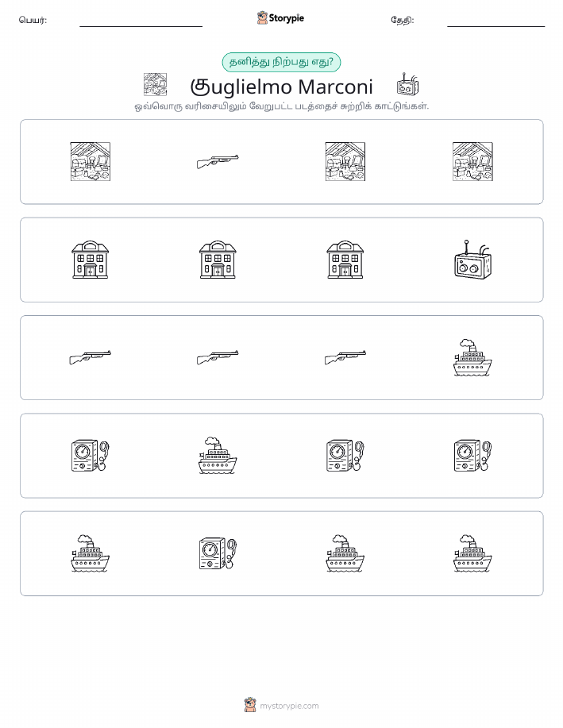This screenshot has width=563, height=728.
Task: Click the radio icon beside the title
Action: click(407, 84)
